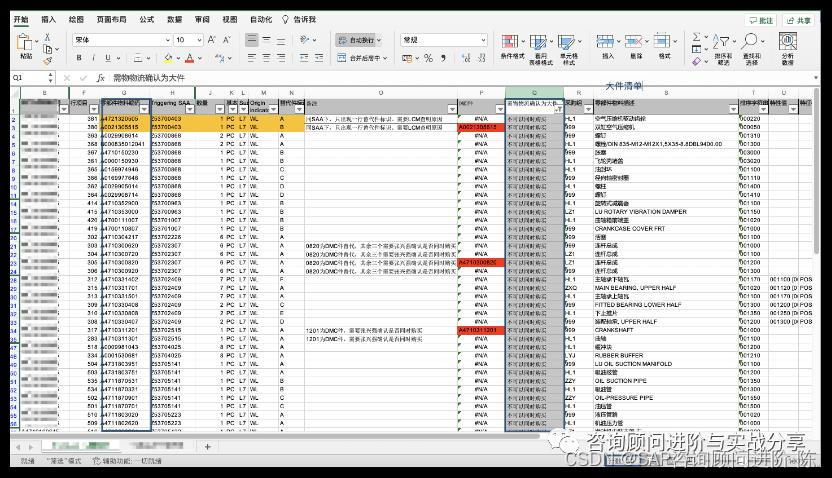Open filter dropdown on column O header
The height and width of the screenshot is (478, 832).
coord(452,109)
